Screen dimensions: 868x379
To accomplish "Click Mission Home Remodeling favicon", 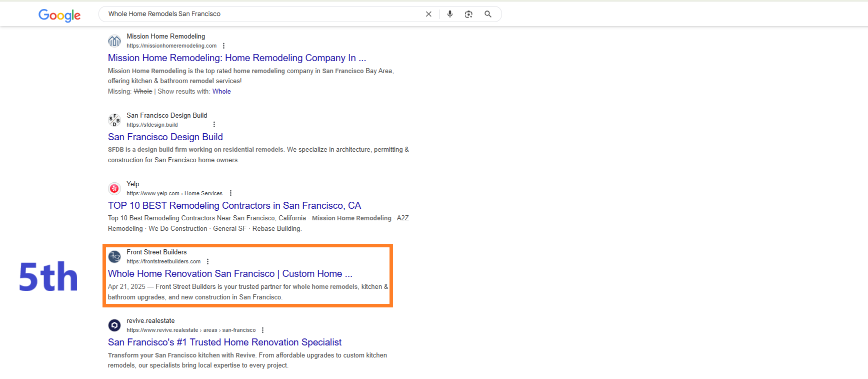I will coord(114,41).
